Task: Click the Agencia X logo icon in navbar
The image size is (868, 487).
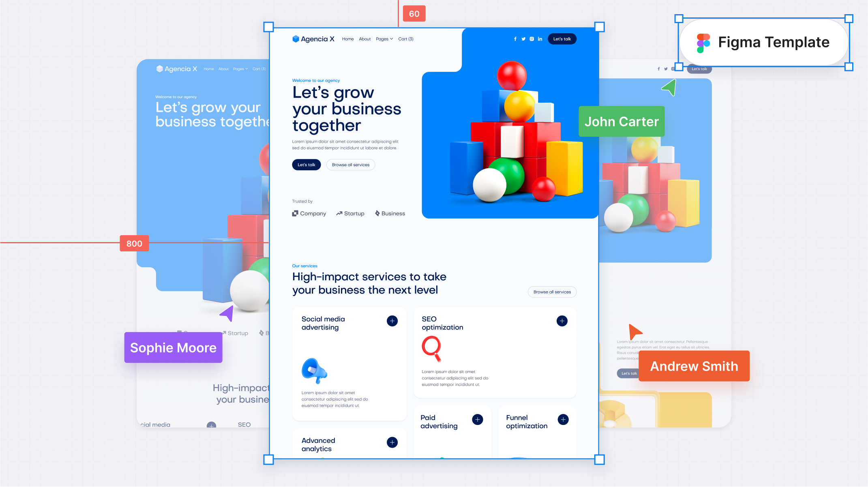Action: click(296, 39)
